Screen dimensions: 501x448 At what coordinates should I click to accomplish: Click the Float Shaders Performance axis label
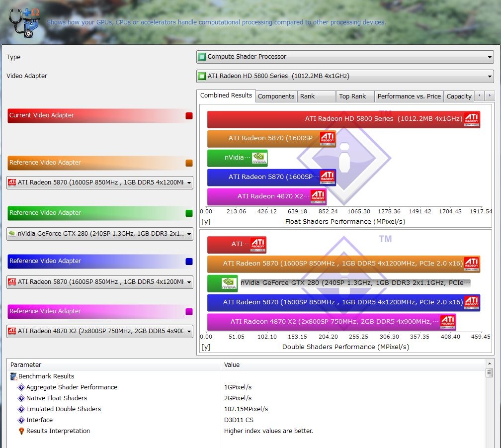(x=345, y=222)
